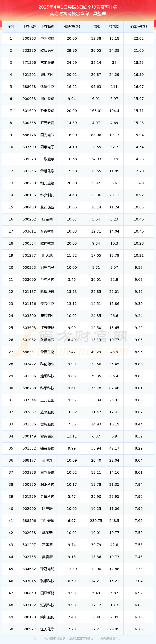Click the 证券简称 column header
Viewport: 156px width, 644px height.
click(x=47, y=26)
